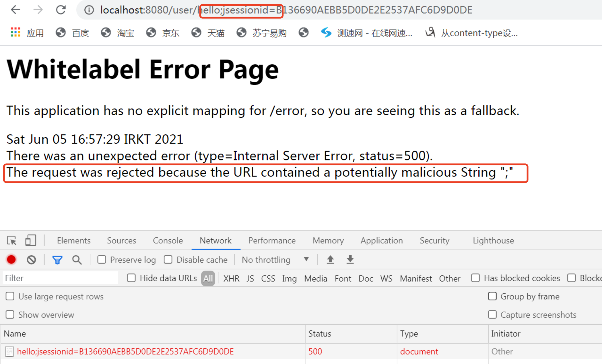The height and width of the screenshot is (364, 602).
Task: Click the browser back arrow
Action: click(15, 10)
